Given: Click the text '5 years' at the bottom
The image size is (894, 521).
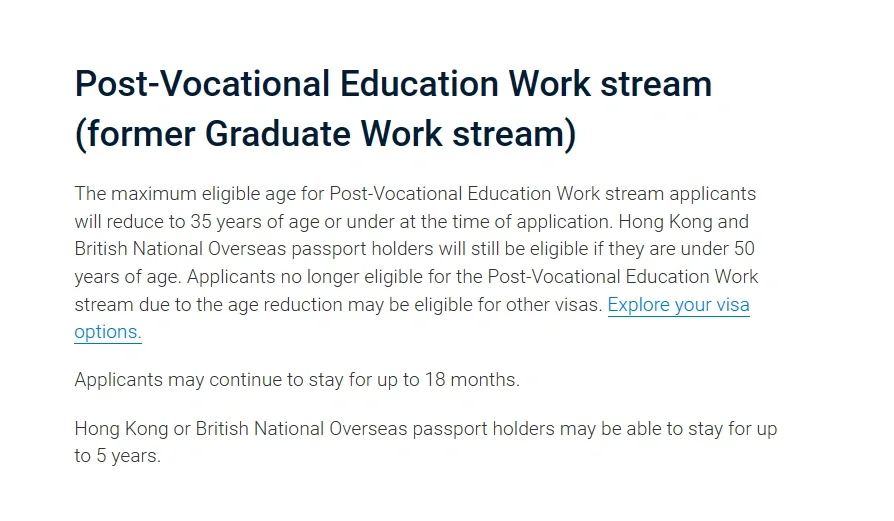Looking at the screenshot, I should point(128,456).
